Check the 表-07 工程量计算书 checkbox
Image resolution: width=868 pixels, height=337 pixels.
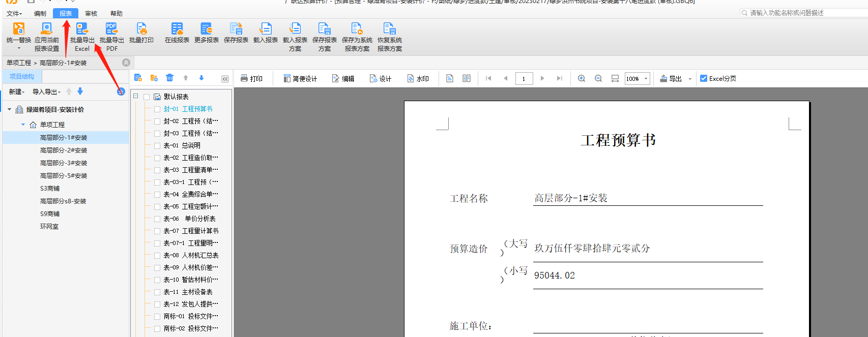157,231
